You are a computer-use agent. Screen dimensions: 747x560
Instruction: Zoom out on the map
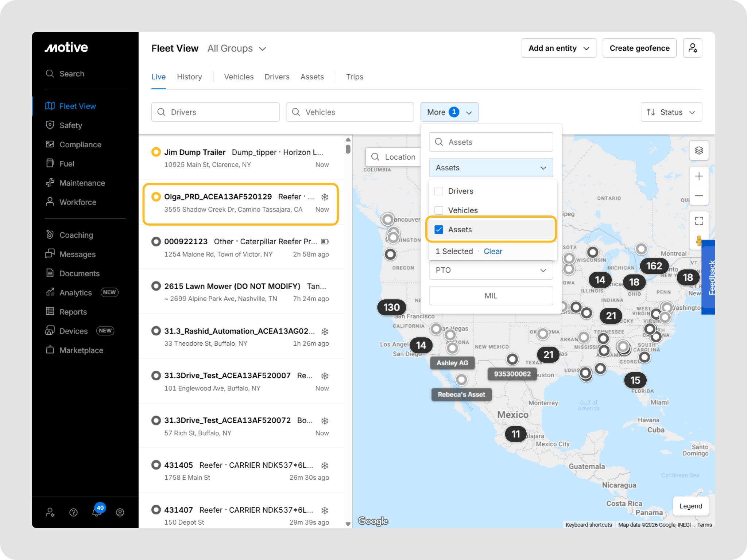coord(698,196)
